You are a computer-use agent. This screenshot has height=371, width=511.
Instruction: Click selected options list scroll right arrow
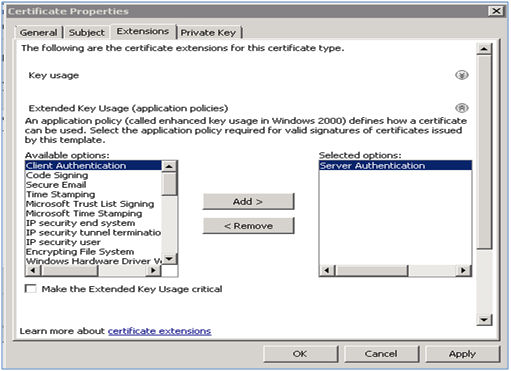(463, 270)
